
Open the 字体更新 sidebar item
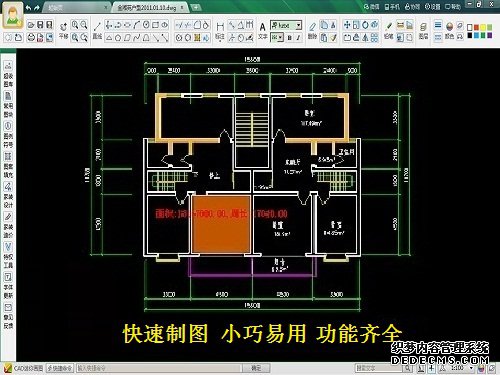[8, 286]
